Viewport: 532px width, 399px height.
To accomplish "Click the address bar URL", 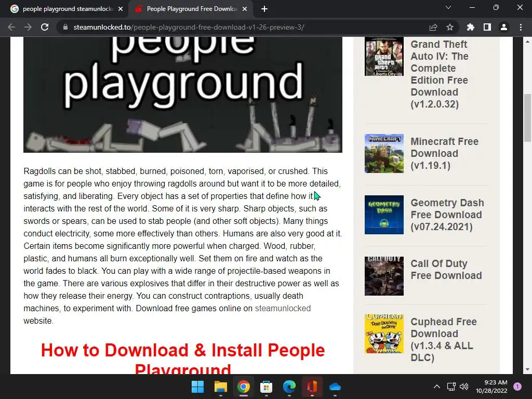I will (189, 27).
